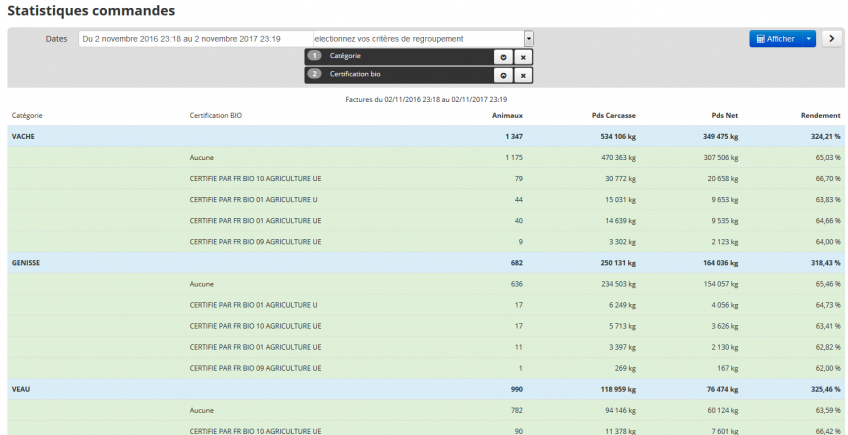Image resolution: width=848 pixels, height=435 pixels.
Task: Click the 3 302 kg carcass value
Action: click(x=622, y=242)
